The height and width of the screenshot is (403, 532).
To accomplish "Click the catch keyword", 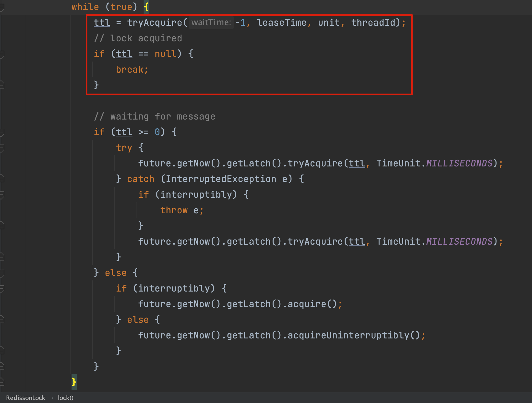I will click(x=141, y=179).
